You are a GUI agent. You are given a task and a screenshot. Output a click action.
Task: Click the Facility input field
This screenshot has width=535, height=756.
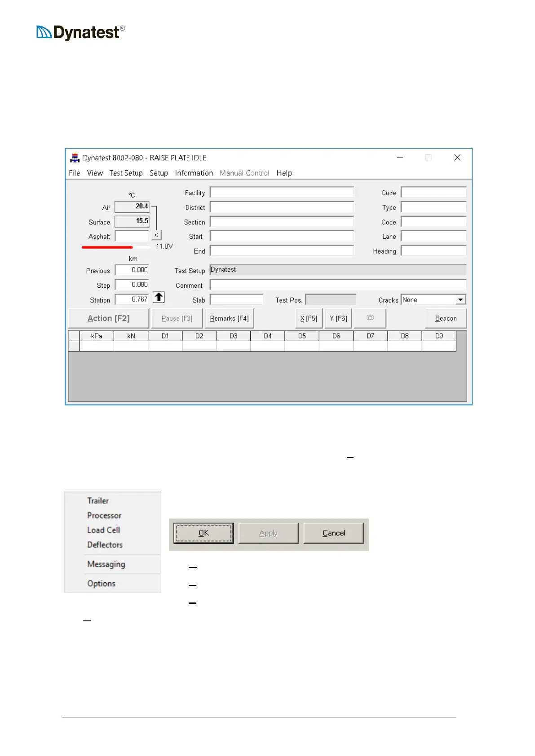coord(282,193)
